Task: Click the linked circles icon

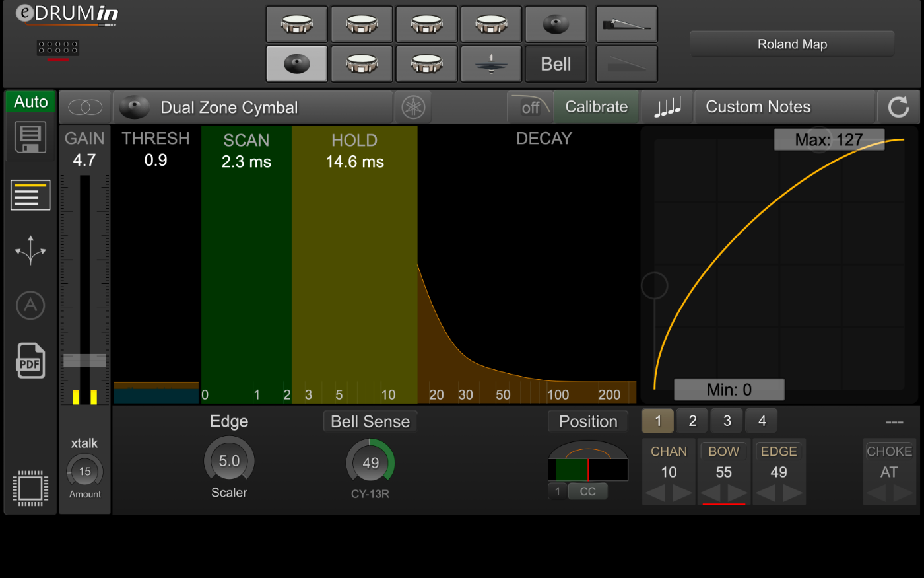Action: (86, 107)
